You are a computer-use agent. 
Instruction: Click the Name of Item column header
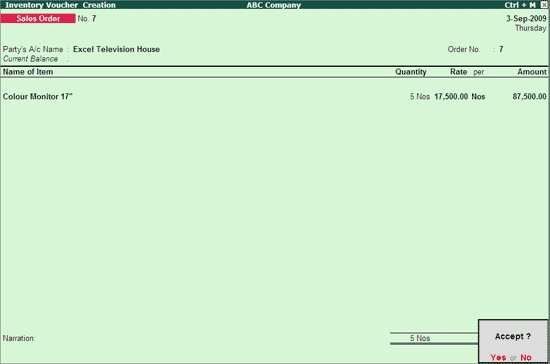coord(28,72)
